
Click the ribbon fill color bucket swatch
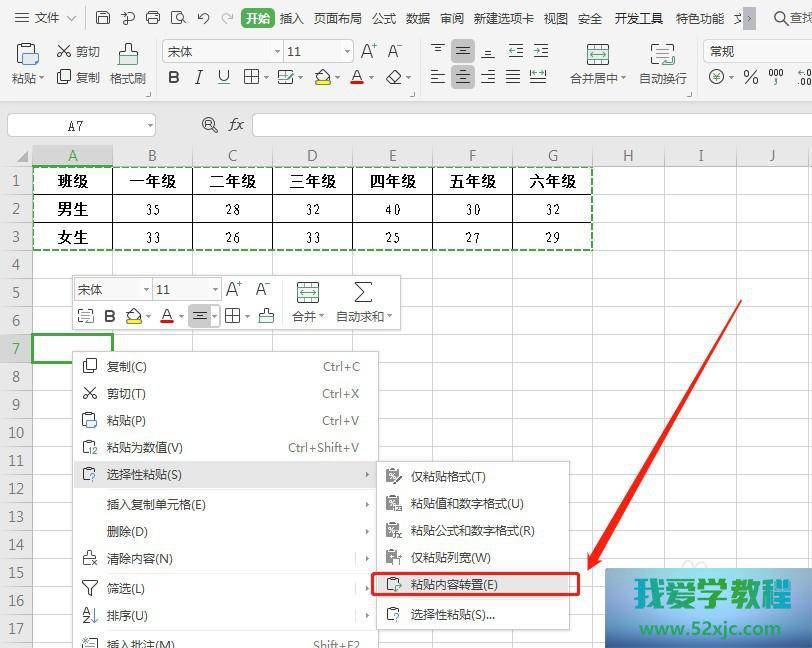click(322, 77)
